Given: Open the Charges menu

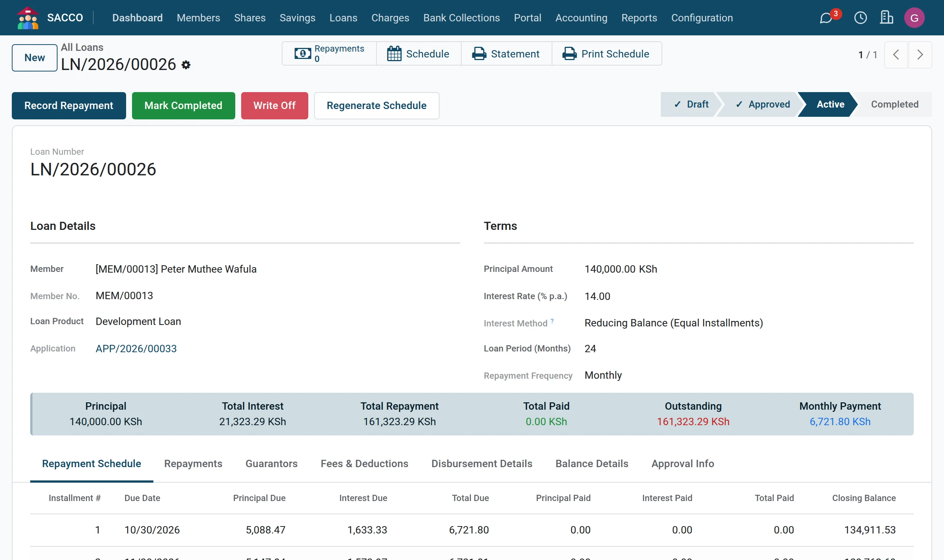Looking at the screenshot, I should click(x=390, y=18).
